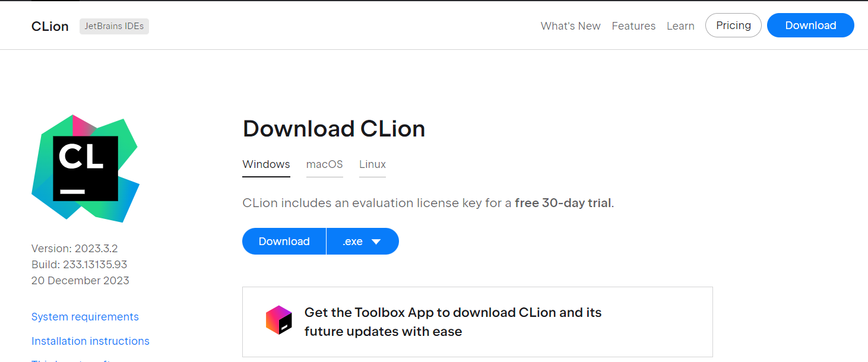Open the Installation instructions link
The height and width of the screenshot is (362, 868).
[90, 341]
